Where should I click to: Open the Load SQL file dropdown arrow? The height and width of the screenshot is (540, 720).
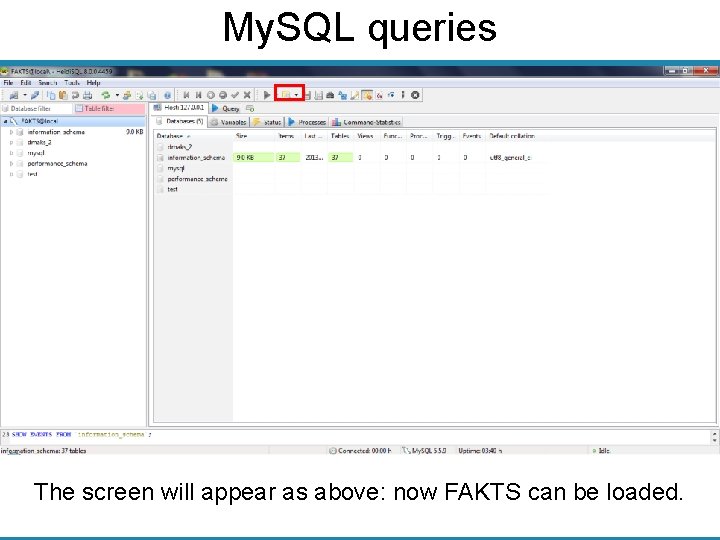pos(297,95)
